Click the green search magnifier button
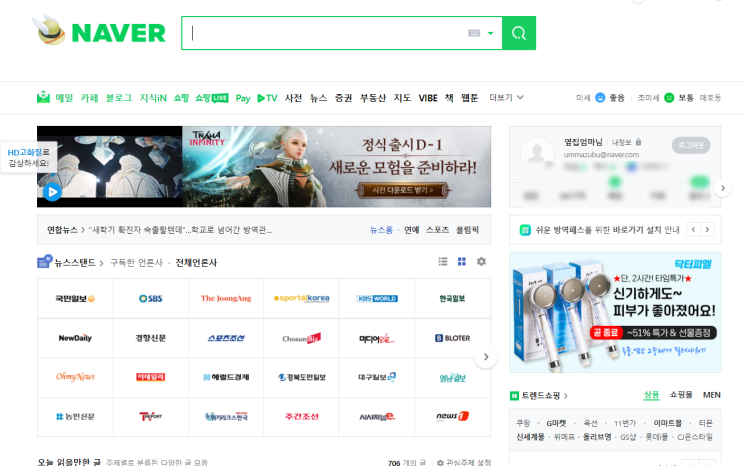This screenshot has height=466, width=743. (x=519, y=33)
